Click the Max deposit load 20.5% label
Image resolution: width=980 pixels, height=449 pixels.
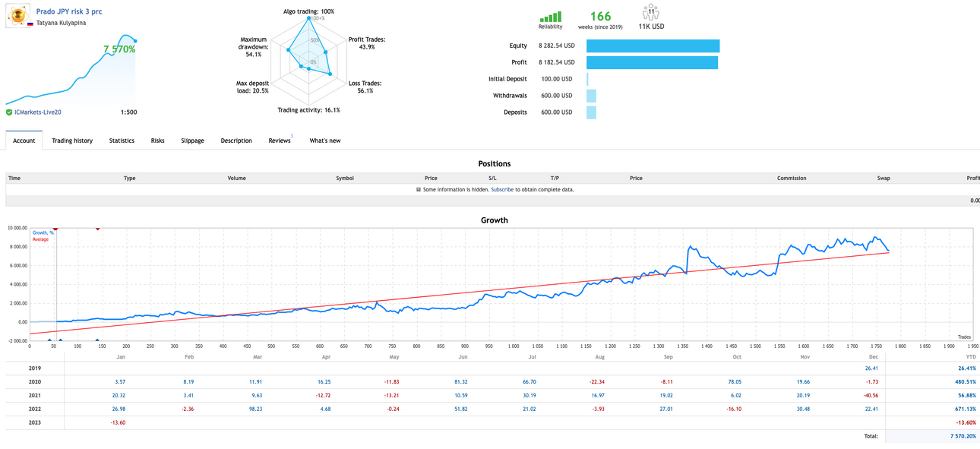tap(252, 87)
